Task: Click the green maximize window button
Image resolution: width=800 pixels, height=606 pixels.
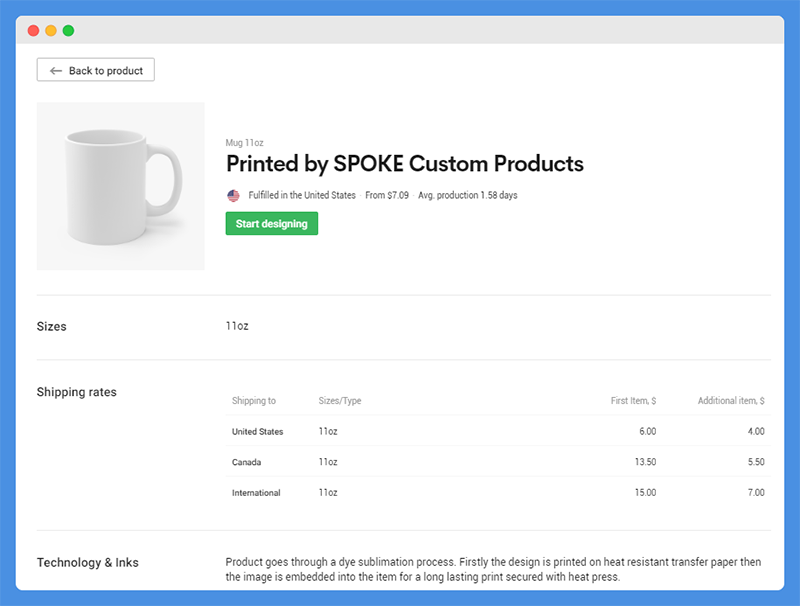Action: pyautogui.click(x=68, y=31)
